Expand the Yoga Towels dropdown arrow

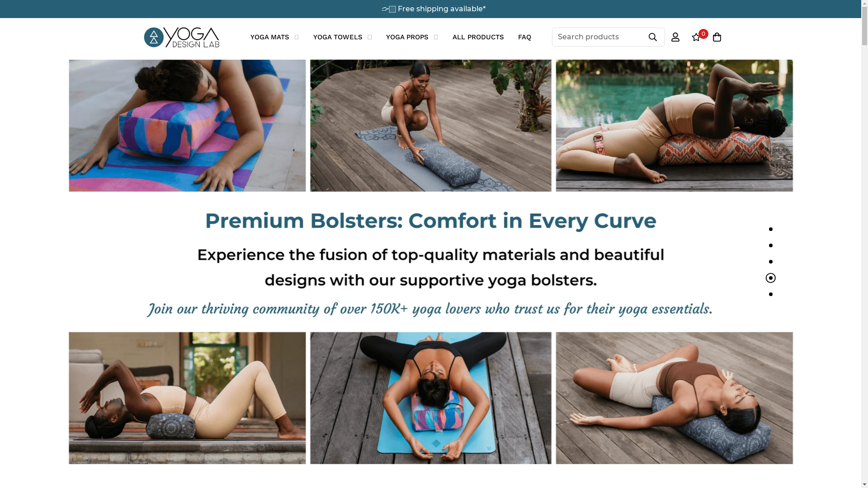tap(369, 38)
